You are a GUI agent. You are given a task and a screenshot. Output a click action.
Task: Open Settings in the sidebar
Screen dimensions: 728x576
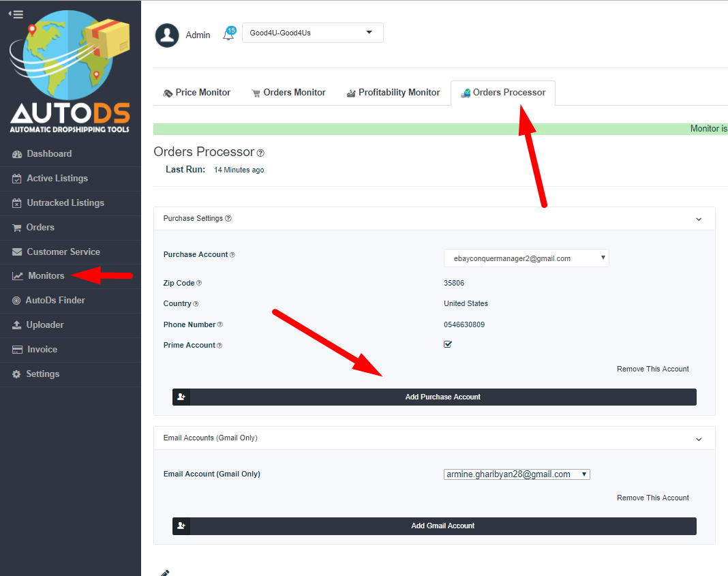pos(71,374)
